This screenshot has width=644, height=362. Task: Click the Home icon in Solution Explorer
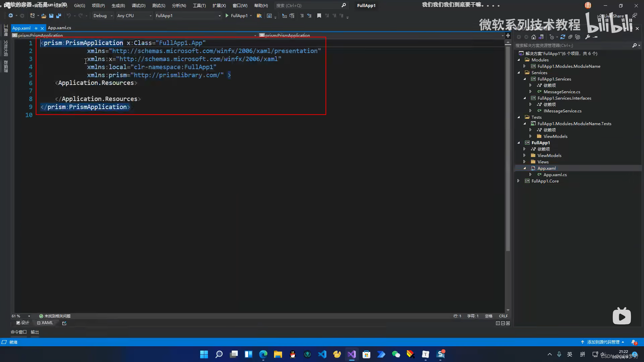[x=534, y=37]
